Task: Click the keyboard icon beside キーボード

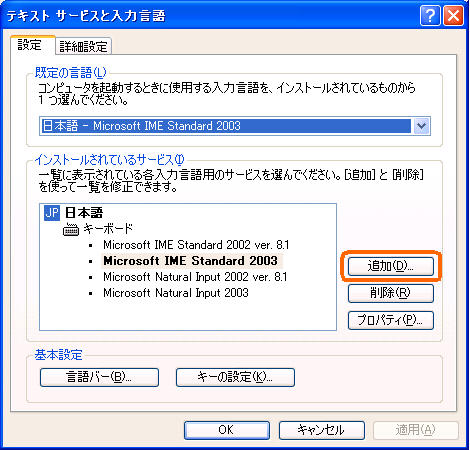Action: click(x=71, y=229)
